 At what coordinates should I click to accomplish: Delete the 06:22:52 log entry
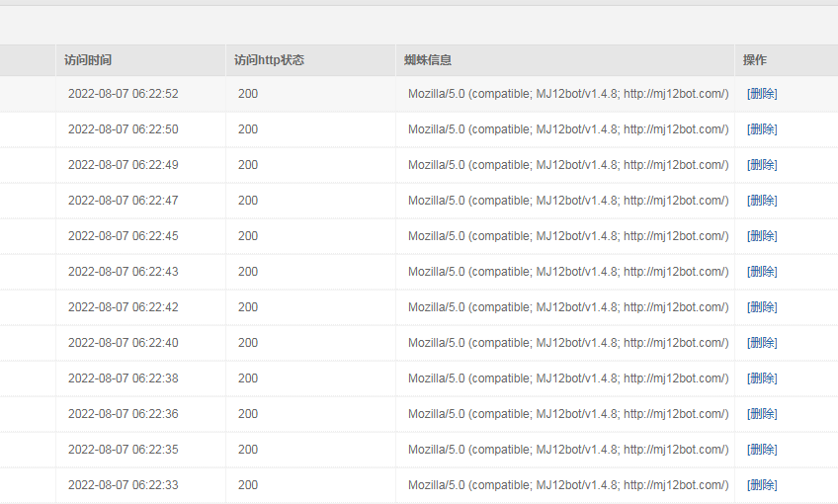762,94
